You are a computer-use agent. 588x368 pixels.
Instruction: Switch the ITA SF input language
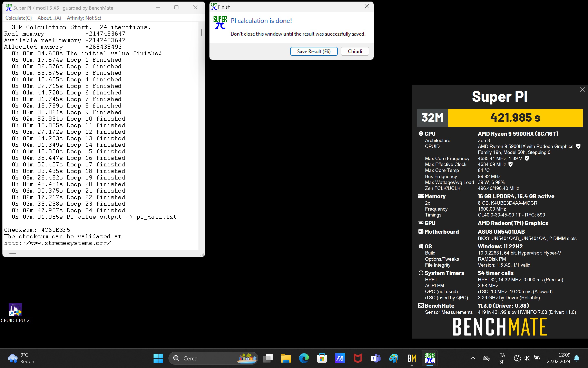tap(501, 358)
